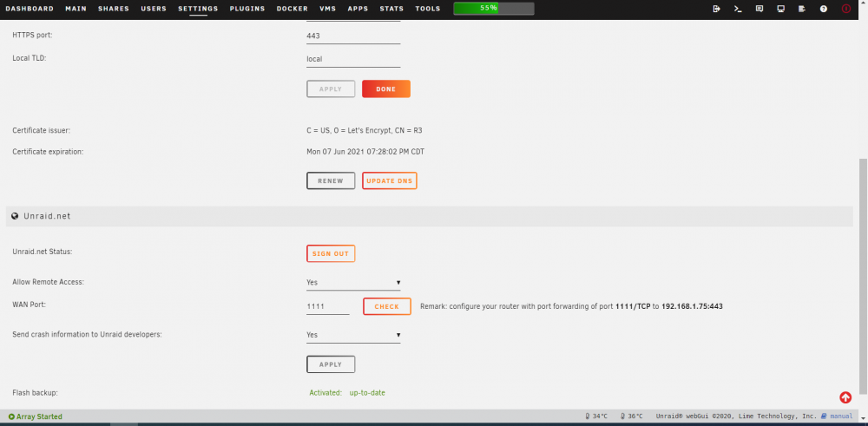Screen dimensions: 868x426
Task: Apply Unraid.net settings with lower Apply button
Action: (x=331, y=364)
